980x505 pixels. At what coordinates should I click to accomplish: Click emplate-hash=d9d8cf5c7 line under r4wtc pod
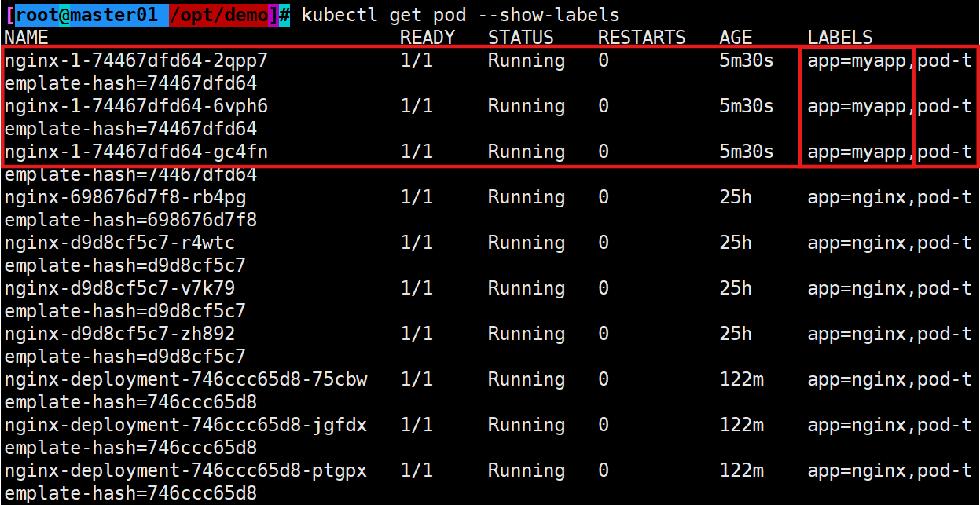pyautogui.click(x=125, y=265)
